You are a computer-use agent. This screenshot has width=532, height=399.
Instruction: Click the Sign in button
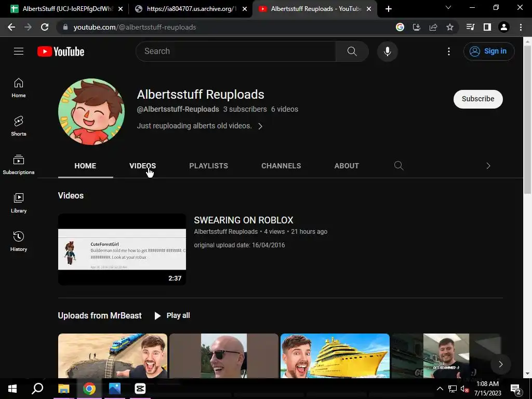[489, 51]
